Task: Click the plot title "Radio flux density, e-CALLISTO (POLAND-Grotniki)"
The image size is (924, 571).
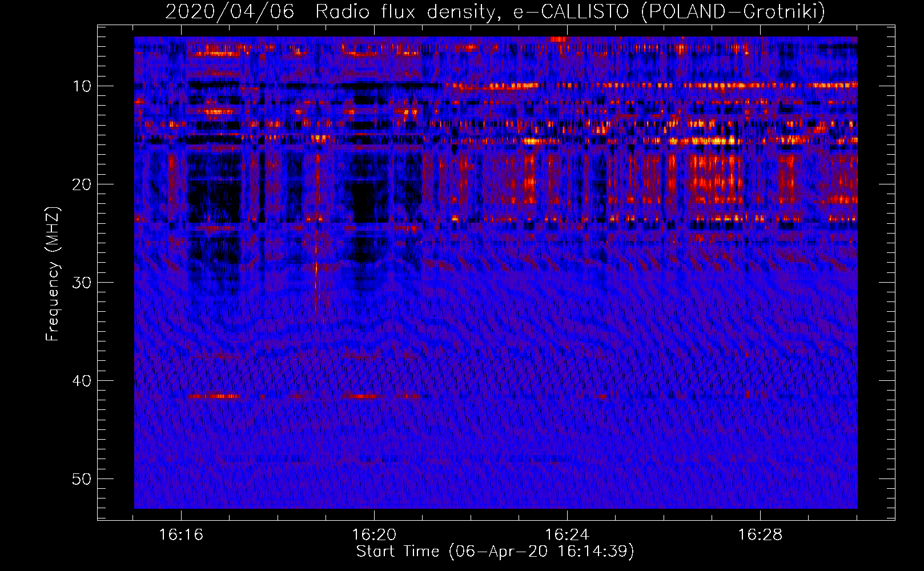Action: pyautogui.click(x=570, y=12)
